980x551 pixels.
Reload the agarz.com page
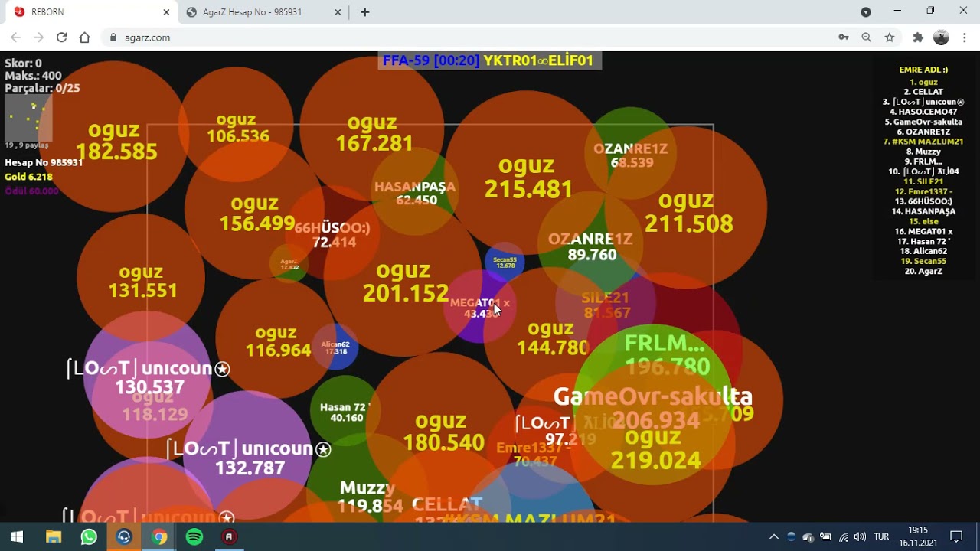click(x=62, y=37)
